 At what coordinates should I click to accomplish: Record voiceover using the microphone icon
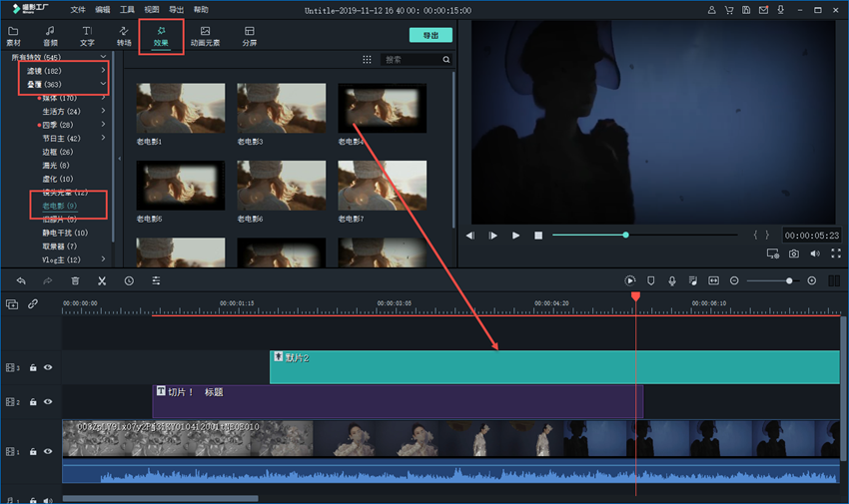(x=672, y=281)
